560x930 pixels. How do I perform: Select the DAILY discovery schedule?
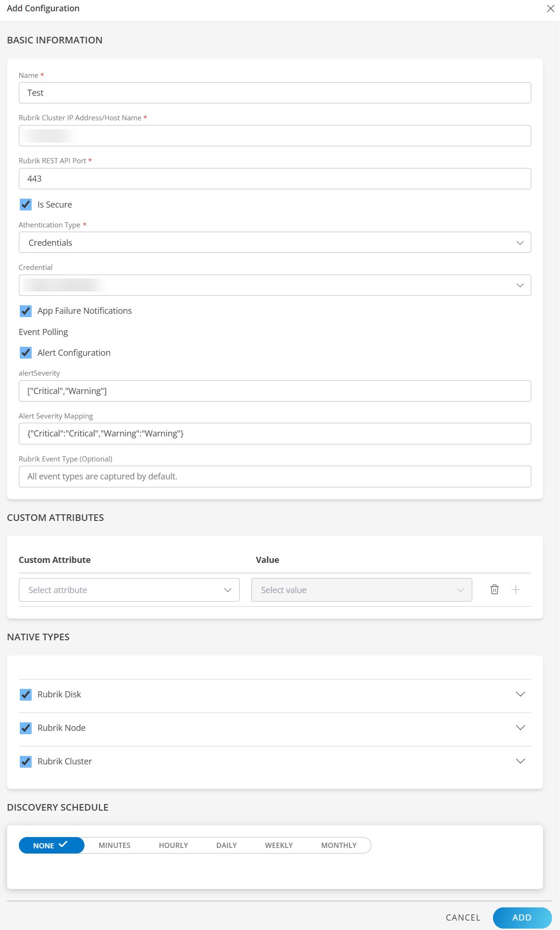tap(226, 845)
